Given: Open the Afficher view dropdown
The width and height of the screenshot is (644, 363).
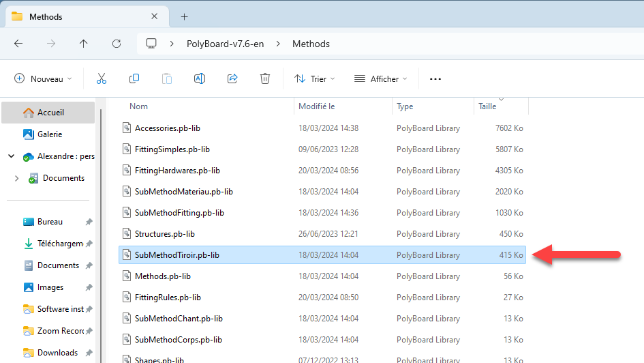Looking at the screenshot, I should 381,78.
